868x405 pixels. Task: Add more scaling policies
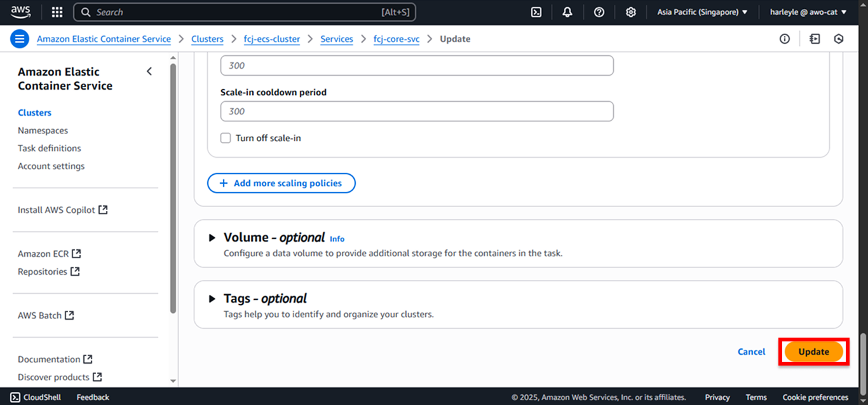(x=281, y=183)
